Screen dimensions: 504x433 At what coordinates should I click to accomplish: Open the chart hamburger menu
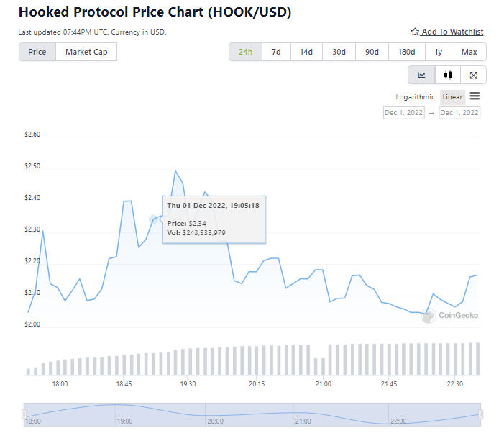click(475, 96)
